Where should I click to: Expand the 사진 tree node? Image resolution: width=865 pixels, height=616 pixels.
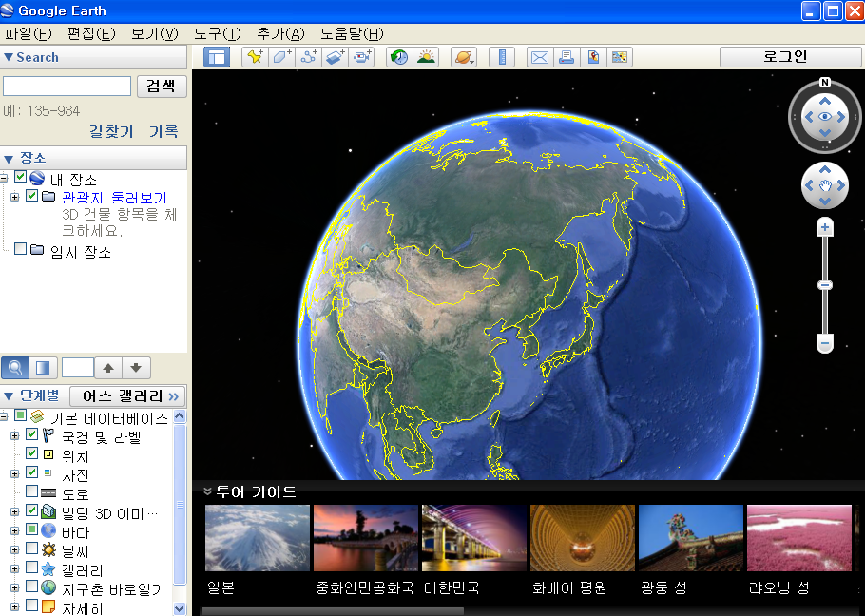[15, 473]
